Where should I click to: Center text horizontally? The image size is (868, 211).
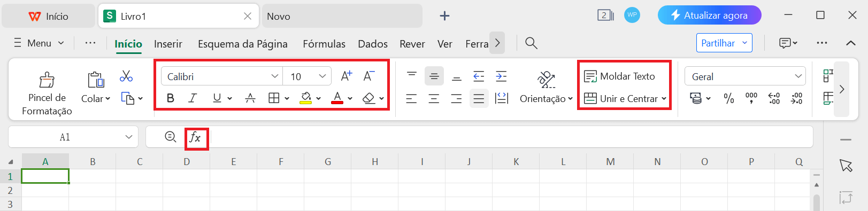pyautogui.click(x=434, y=99)
